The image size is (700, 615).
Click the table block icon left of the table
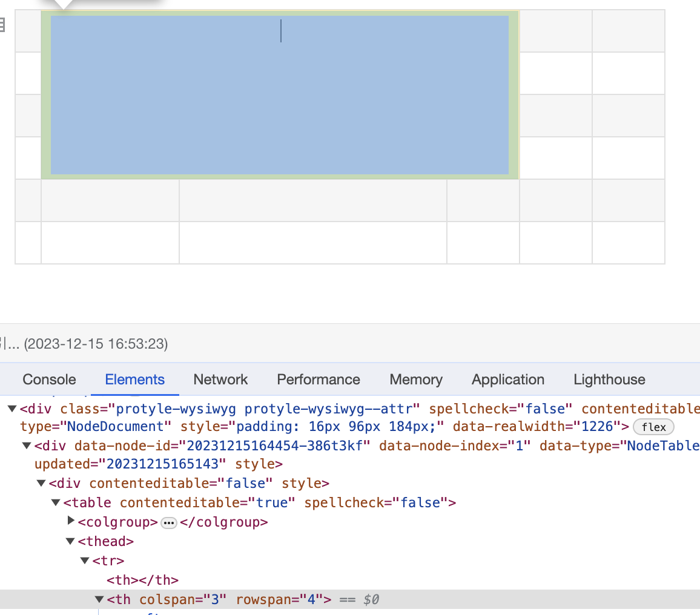coord(2,25)
